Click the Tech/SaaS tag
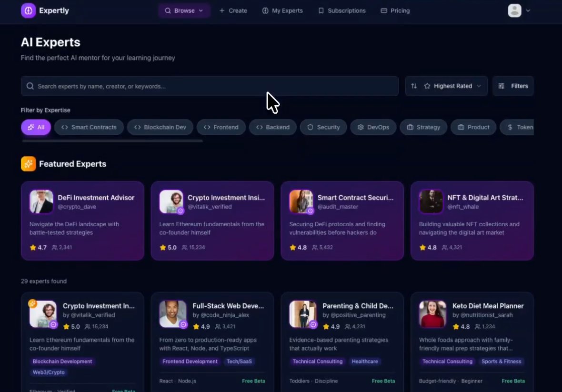562x392 pixels. point(239,361)
